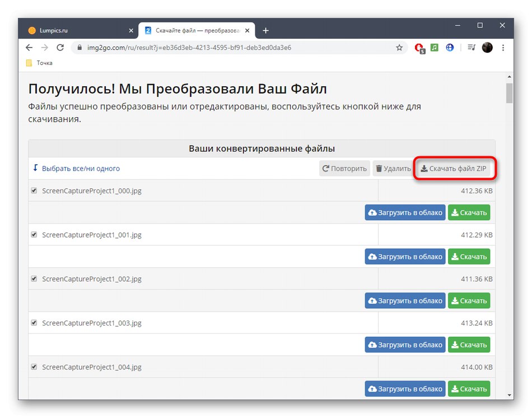Open the red extension with badge 5
This screenshot has height=418, width=532.
[419, 48]
